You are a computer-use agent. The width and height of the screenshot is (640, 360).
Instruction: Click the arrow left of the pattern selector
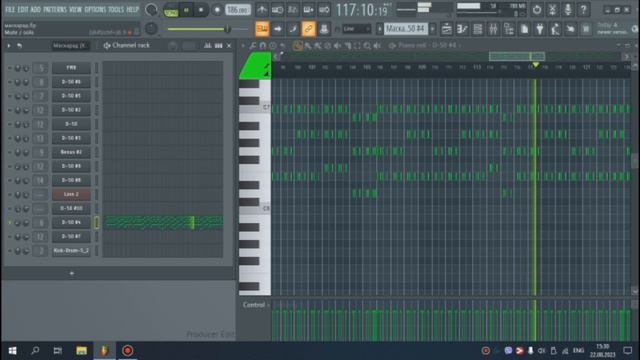point(379,29)
